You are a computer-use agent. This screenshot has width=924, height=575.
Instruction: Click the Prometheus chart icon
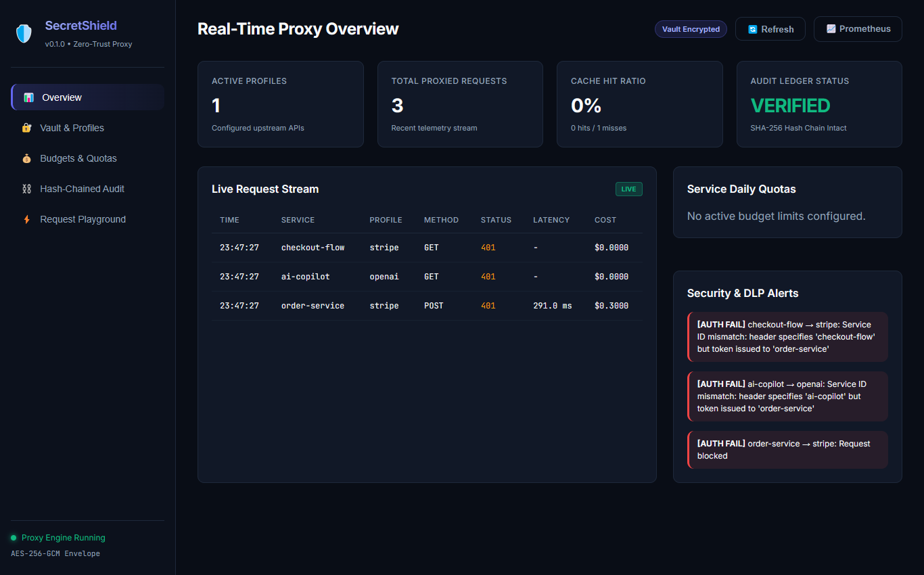831,29
